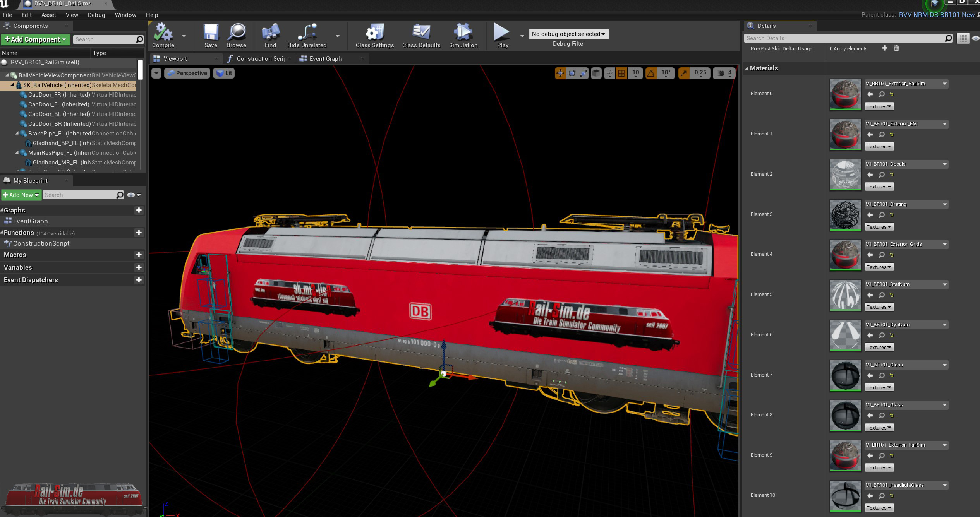Open camera speed setting
The height and width of the screenshot is (517, 980).
(723, 73)
